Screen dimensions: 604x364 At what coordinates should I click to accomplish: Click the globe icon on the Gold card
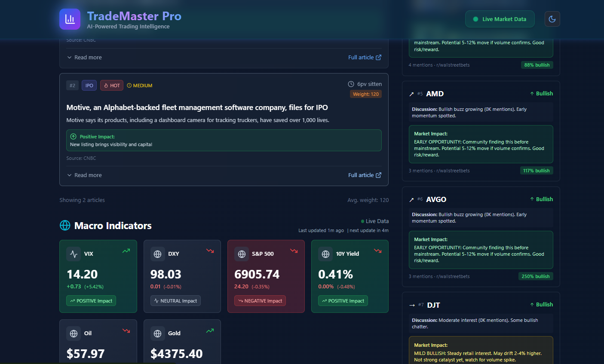(158, 333)
